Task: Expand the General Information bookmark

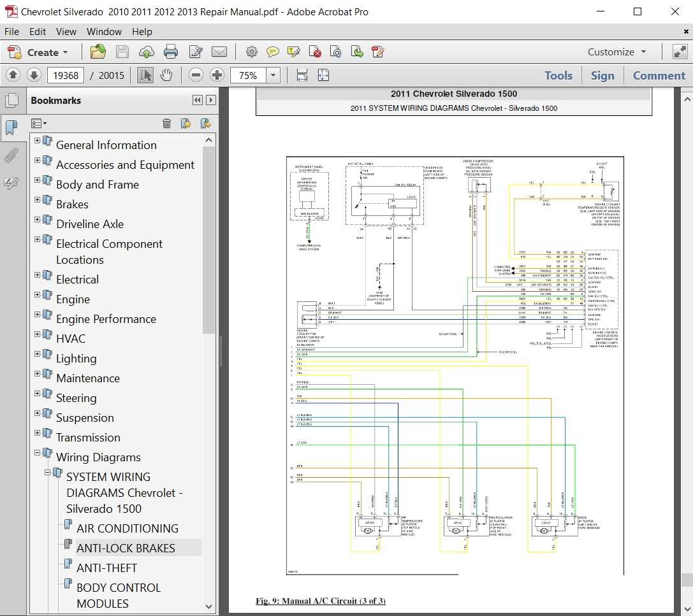Action: (x=37, y=141)
